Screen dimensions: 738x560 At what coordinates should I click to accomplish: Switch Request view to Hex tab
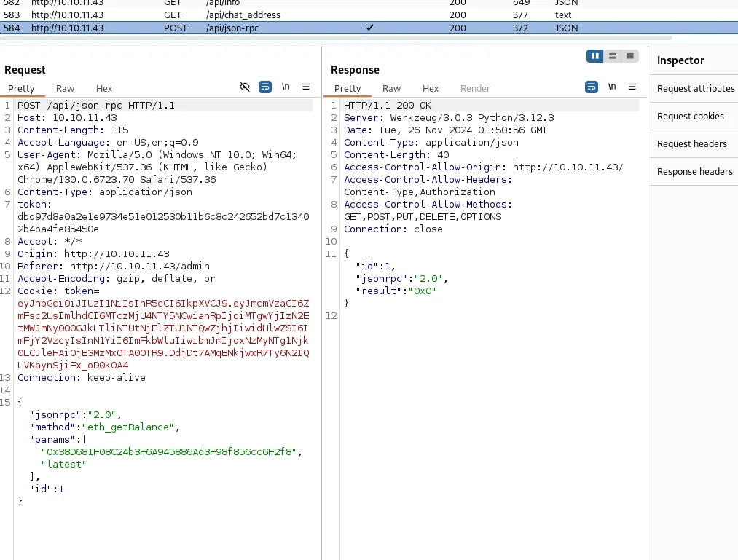(x=104, y=88)
